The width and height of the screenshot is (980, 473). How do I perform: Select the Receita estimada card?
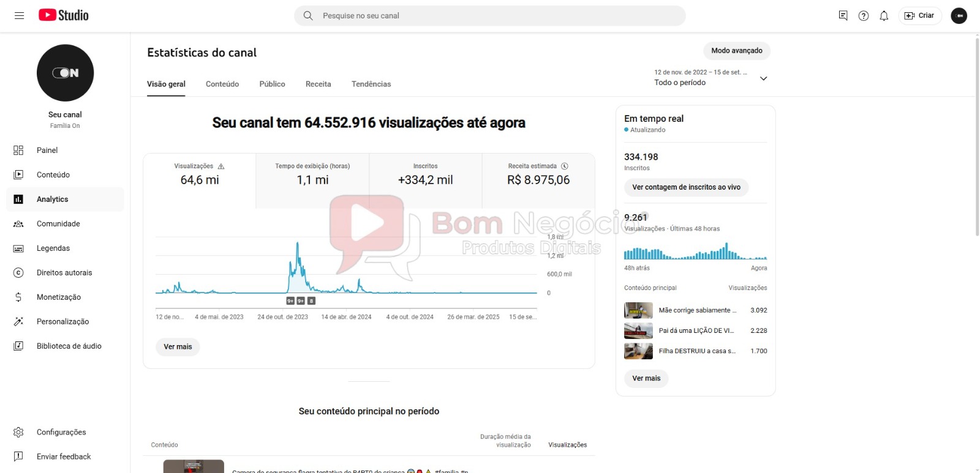pyautogui.click(x=538, y=181)
